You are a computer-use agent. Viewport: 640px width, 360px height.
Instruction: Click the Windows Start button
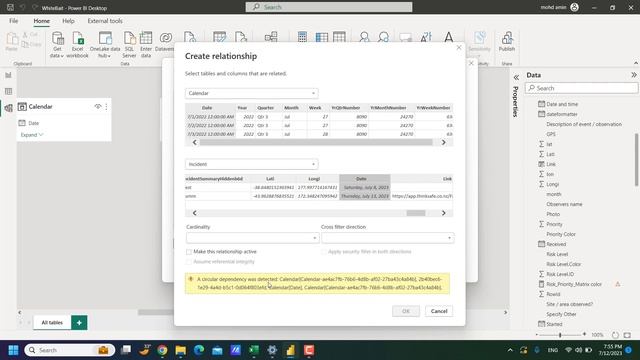(13, 350)
